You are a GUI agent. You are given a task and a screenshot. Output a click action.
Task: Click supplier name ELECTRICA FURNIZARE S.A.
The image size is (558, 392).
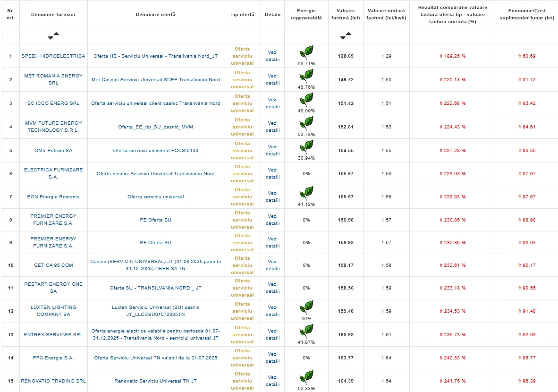point(53,173)
